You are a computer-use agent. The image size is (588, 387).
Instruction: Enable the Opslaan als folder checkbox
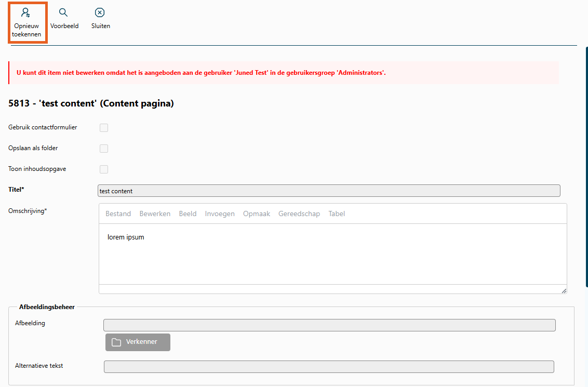(x=104, y=149)
